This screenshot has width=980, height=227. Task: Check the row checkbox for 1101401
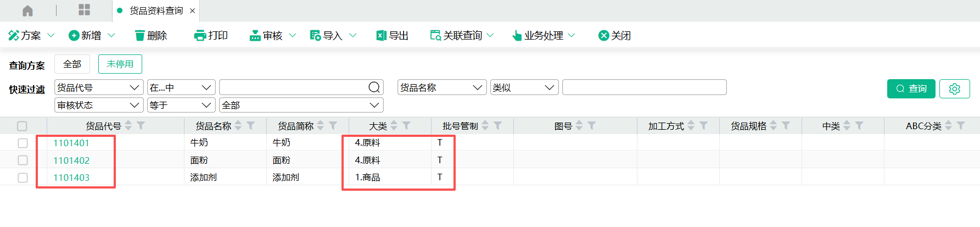(23, 143)
